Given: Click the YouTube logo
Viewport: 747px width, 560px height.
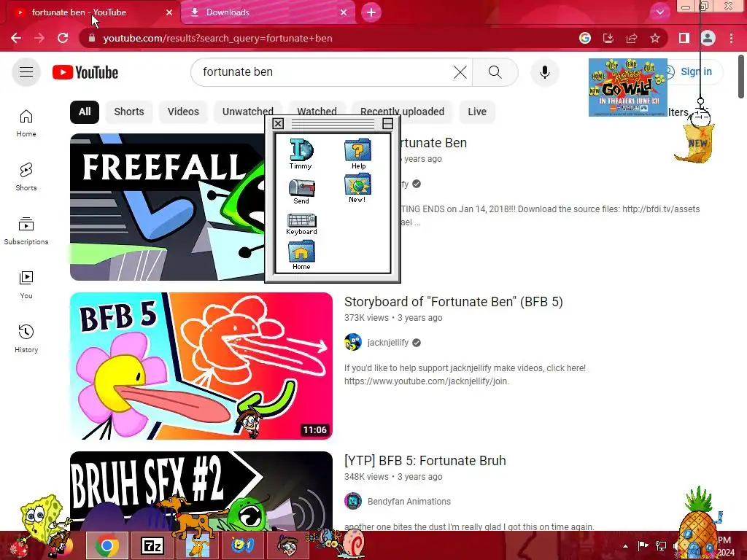Looking at the screenshot, I should tap(85, 72).
